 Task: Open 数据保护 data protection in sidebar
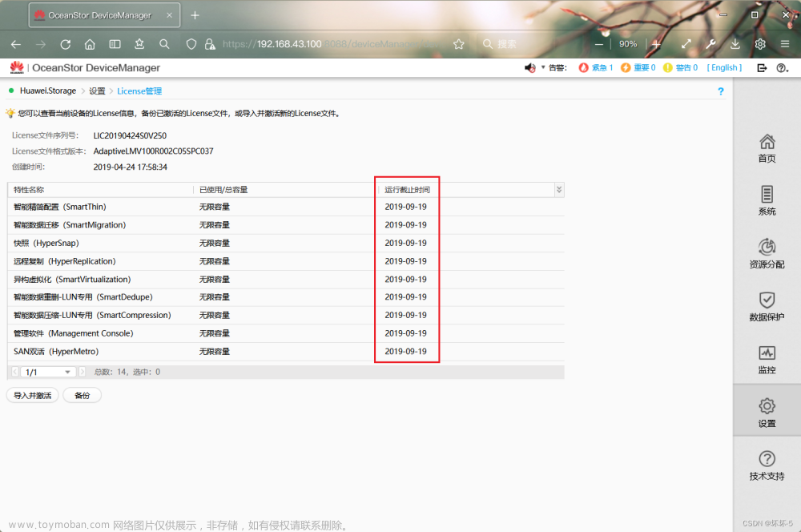pos(767,307)
